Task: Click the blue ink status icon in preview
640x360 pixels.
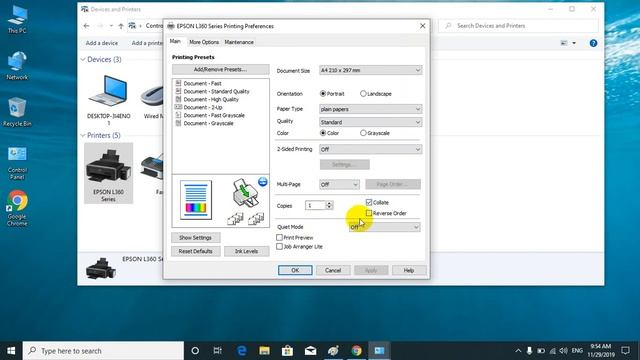Action: [x=263, y=182]
